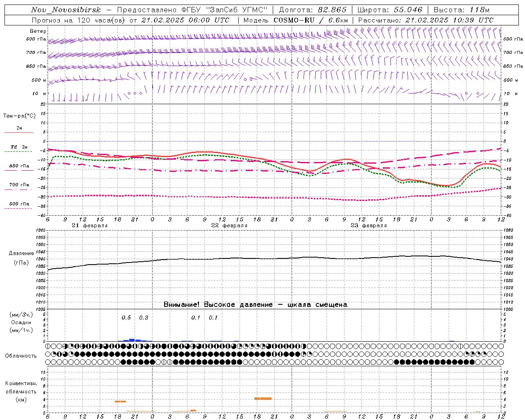
Task: Click the Тем-ра(°C) axis label
Action: 19,116
